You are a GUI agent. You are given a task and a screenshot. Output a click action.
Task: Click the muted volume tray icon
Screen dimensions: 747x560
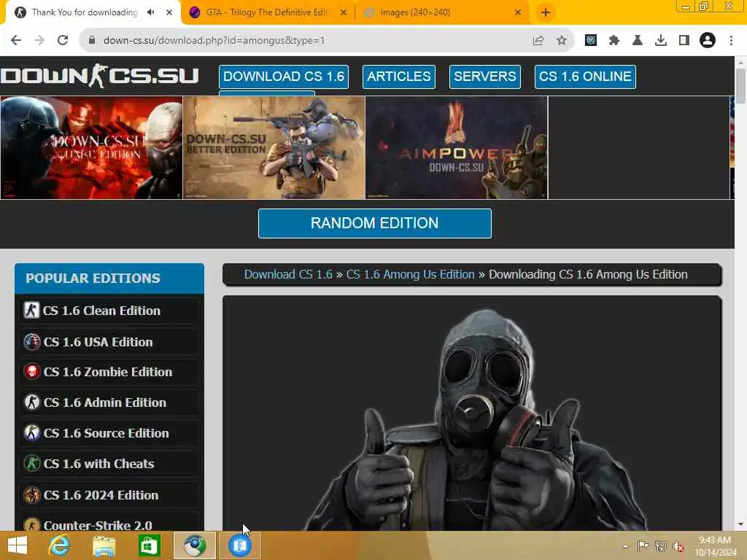(678, 546)
